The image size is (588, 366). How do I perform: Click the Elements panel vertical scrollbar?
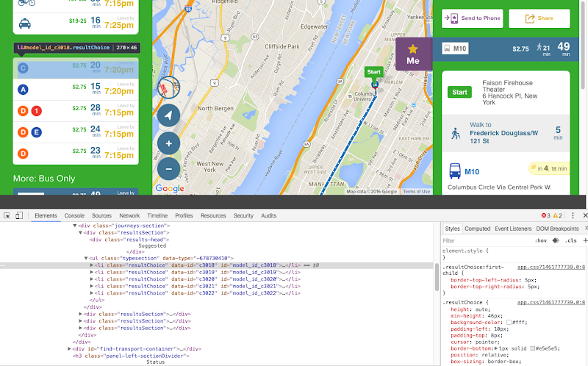click(x=437, y=277)
